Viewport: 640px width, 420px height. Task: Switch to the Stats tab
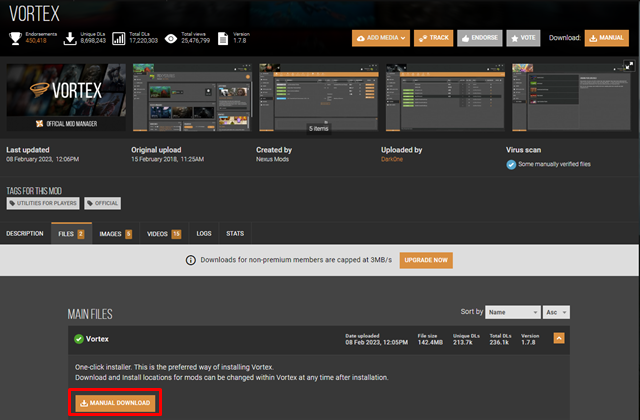[x=235, y=233]
